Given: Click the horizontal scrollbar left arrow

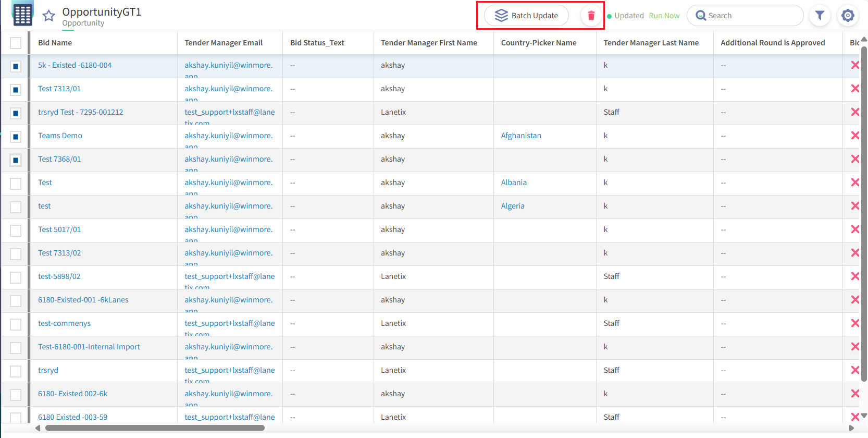Looking at the screenshot, I should coord(38,428).
